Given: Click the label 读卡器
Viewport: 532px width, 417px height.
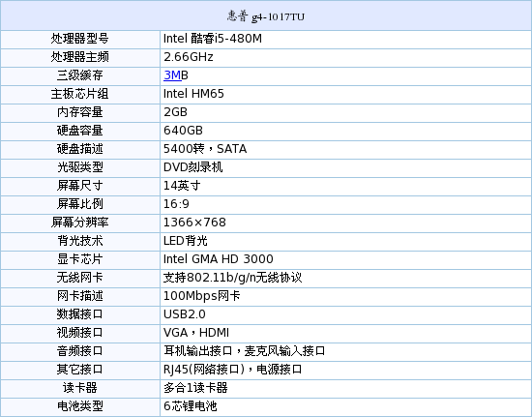Looking at the screenshot, I should coord(79,388).
